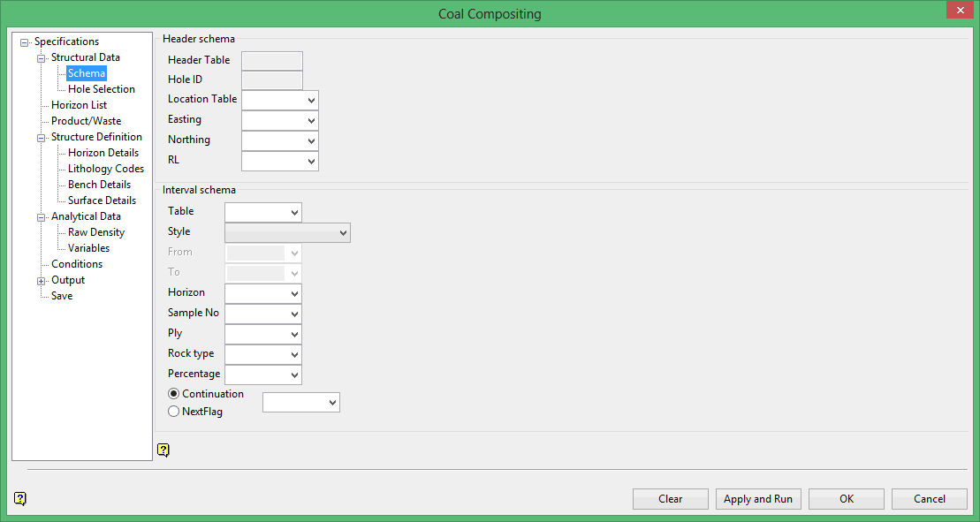Select the Continuation radio button
The image size is (980, 522).
click(174, 394)
